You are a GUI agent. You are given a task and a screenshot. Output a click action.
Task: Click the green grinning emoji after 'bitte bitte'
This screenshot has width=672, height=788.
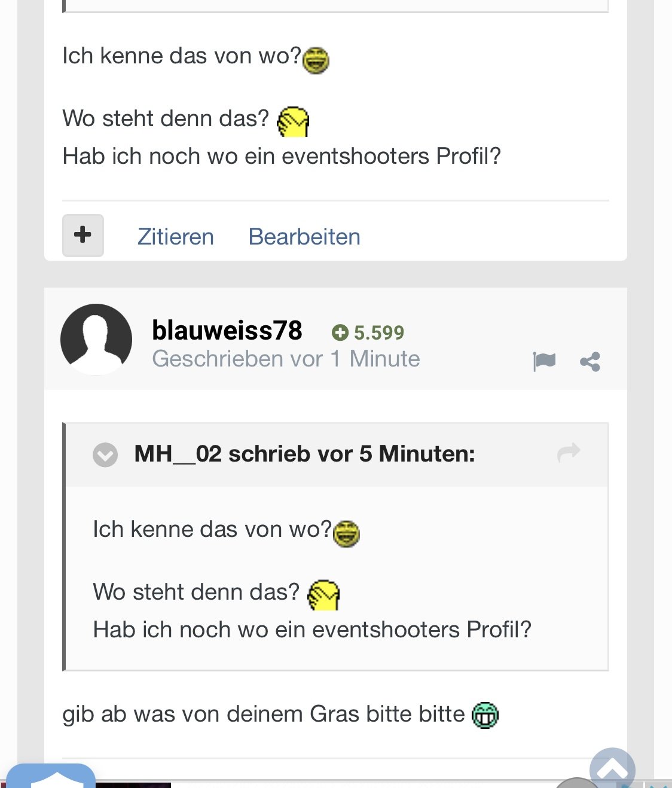(x=485, y=715)
